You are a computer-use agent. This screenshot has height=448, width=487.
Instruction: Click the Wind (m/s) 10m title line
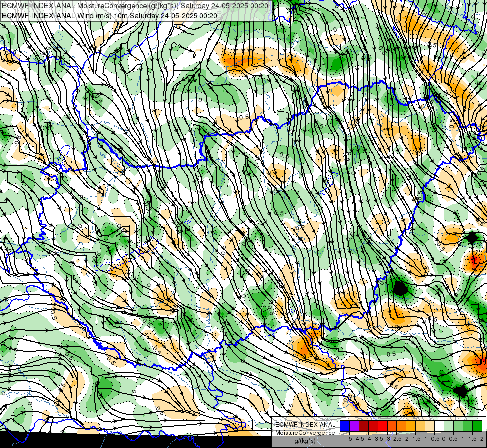109,16
